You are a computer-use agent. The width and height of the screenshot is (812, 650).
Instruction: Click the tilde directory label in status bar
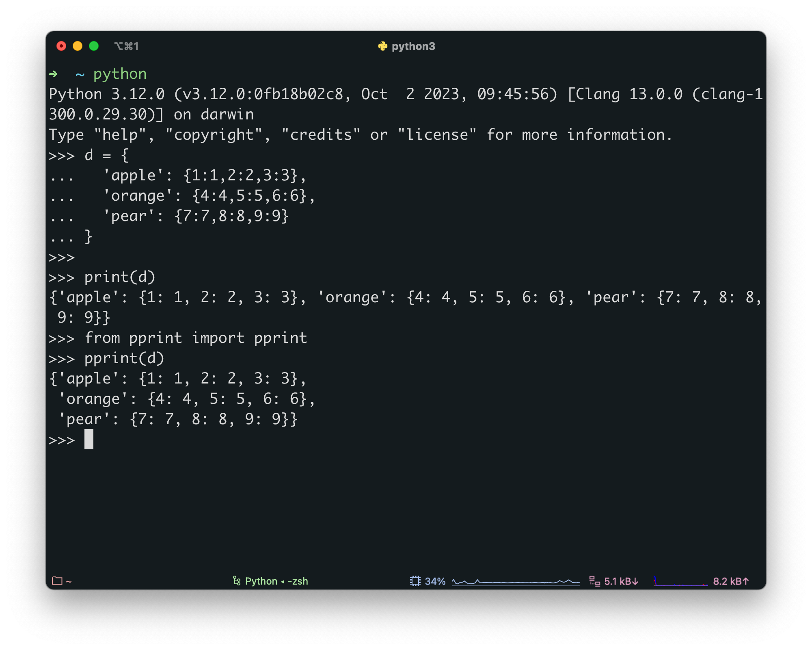point(69,581)
